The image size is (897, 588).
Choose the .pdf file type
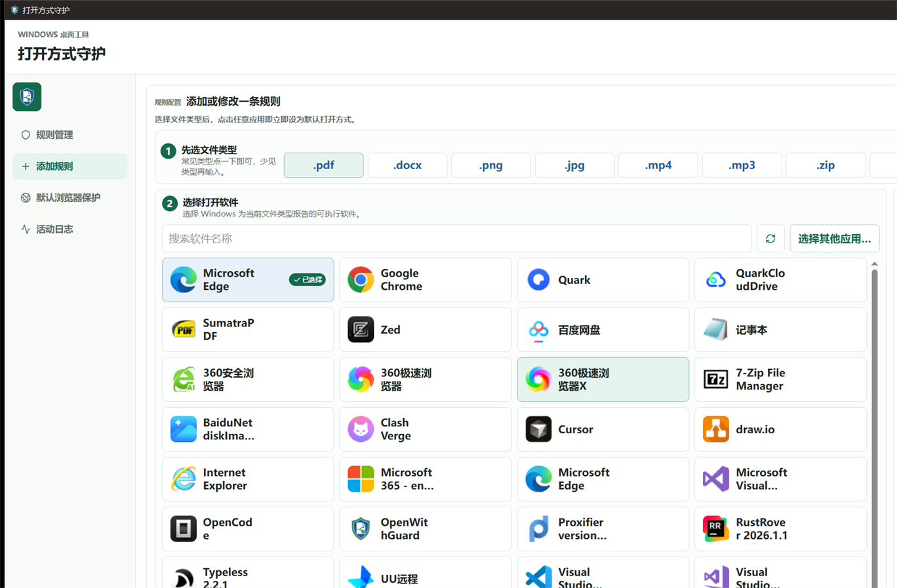[x=323, y=165]
